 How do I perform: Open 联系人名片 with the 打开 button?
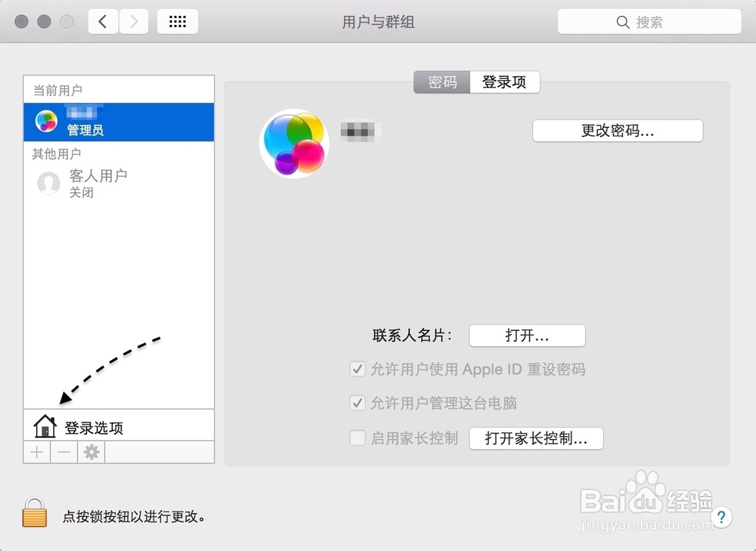click(x=527, y=336)
